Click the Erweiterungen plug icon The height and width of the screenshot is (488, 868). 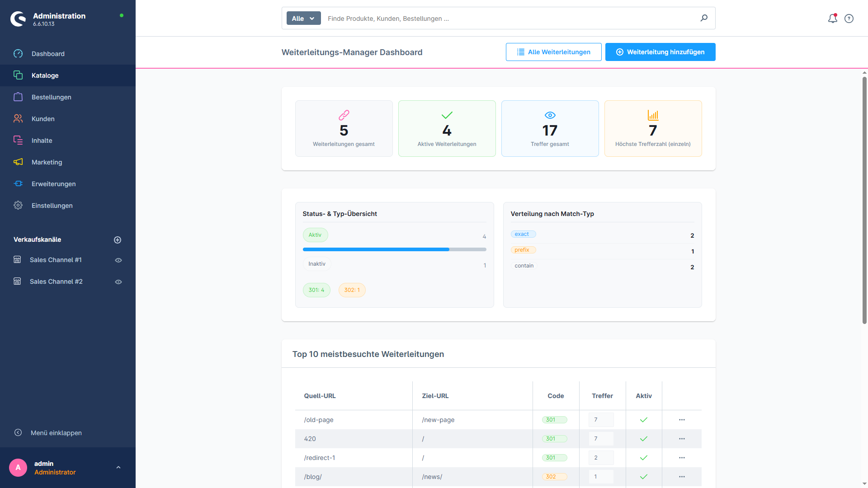tap(18, 184)
